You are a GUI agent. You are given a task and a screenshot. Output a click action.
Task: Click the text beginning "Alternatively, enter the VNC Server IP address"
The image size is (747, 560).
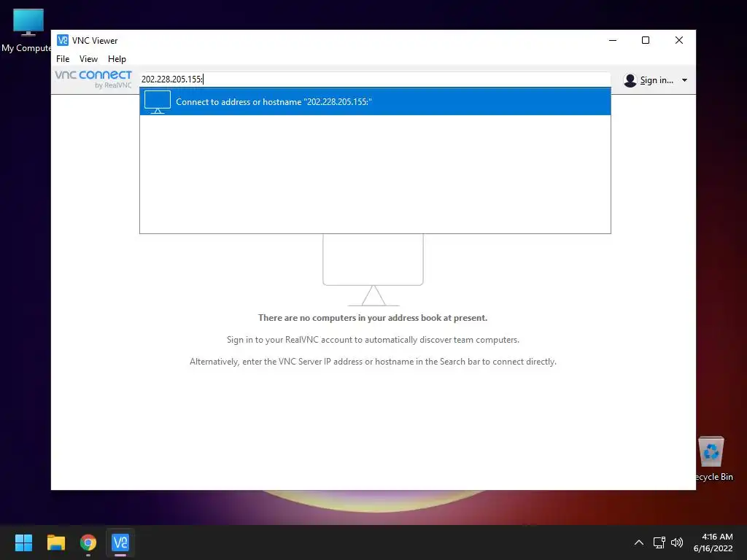click(x=373, y=362)
